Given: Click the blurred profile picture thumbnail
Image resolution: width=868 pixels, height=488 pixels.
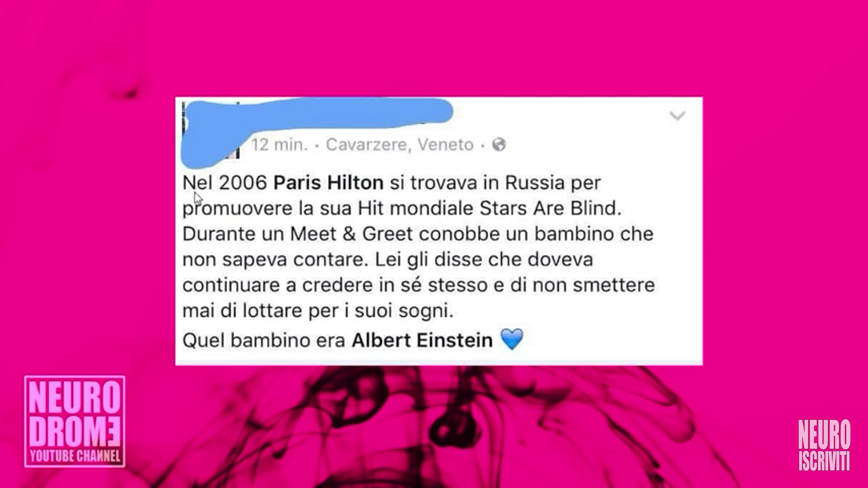Looking at the screenshot, I should [x=211, y=131].
